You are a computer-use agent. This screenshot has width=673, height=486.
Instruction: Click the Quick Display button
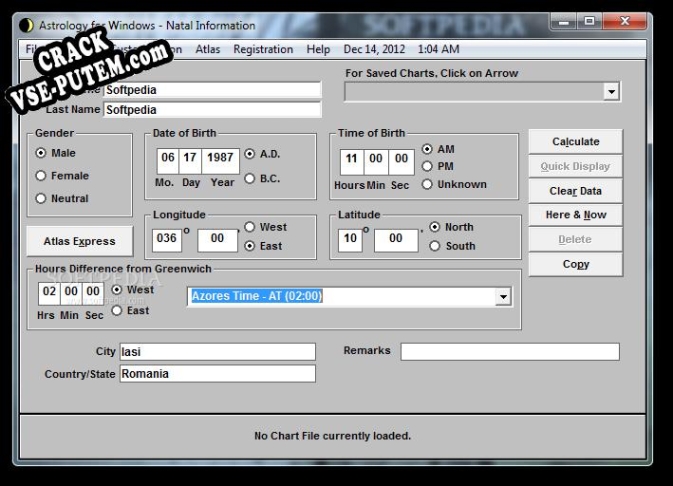pos(576,167)
